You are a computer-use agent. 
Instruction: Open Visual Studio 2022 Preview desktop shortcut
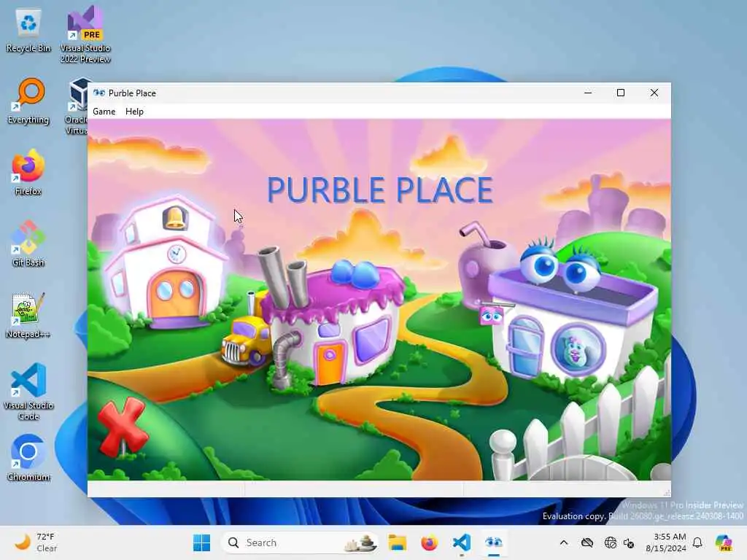point(85,34)
